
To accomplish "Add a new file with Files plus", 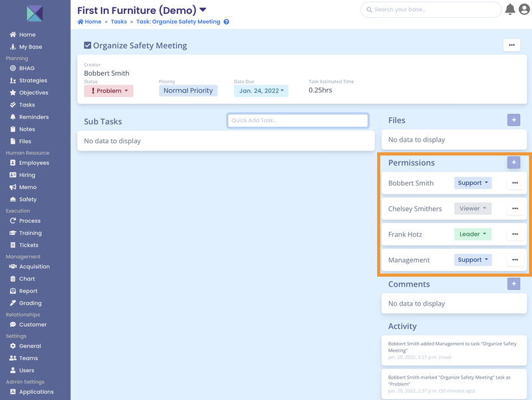I will click(513, 120).
